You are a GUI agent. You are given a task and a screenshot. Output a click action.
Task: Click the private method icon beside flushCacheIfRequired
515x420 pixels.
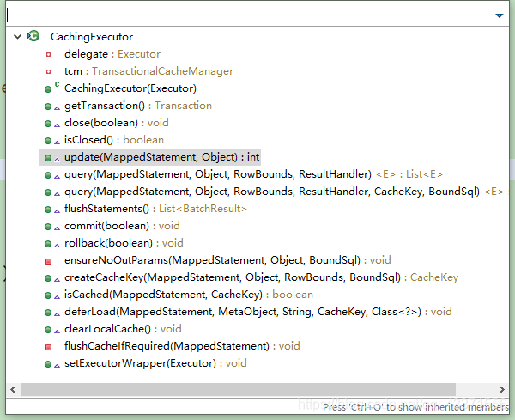(x=48, y=347)
